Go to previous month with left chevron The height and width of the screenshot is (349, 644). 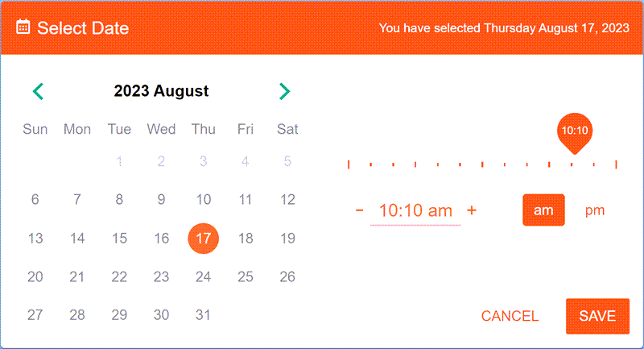38,91
